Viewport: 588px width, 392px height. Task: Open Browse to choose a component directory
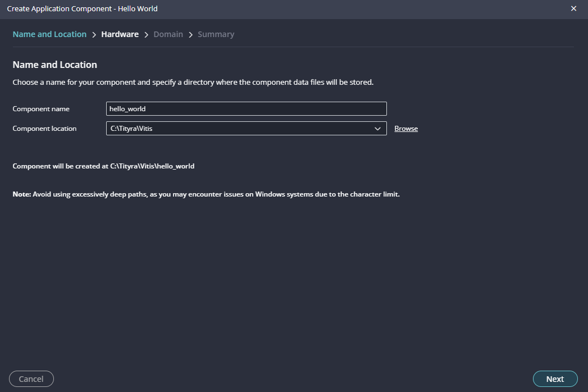point(405,129)
